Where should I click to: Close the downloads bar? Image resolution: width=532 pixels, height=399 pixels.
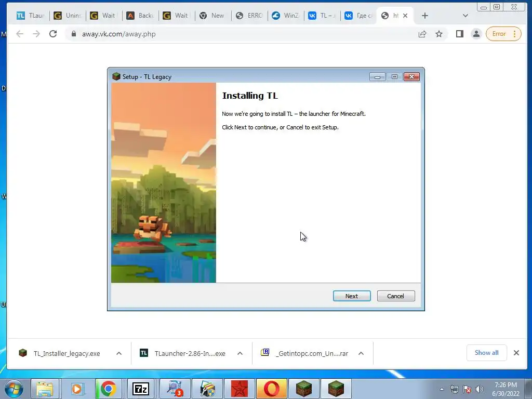pyautogui.click(x=516, y=353)
